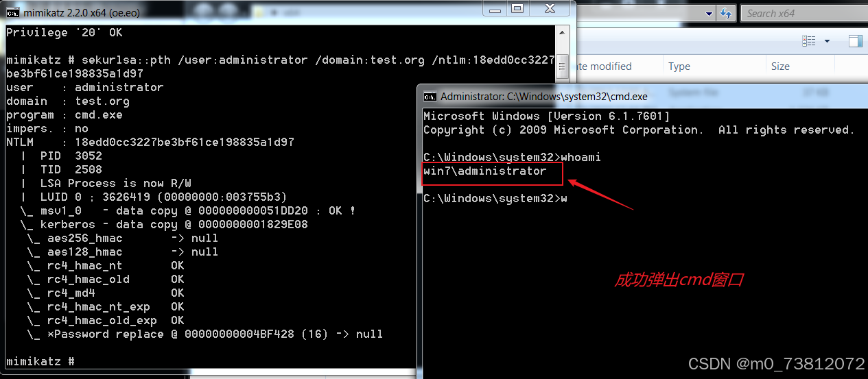Click the "*Password replace" line
This screenshot has width=868, height=379.
point(205,334)
